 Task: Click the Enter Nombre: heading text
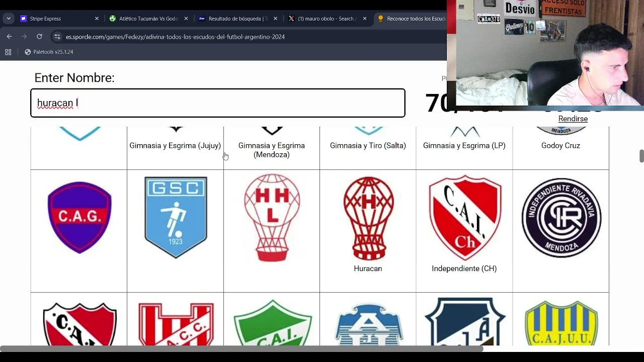click(x=74, y=78)
